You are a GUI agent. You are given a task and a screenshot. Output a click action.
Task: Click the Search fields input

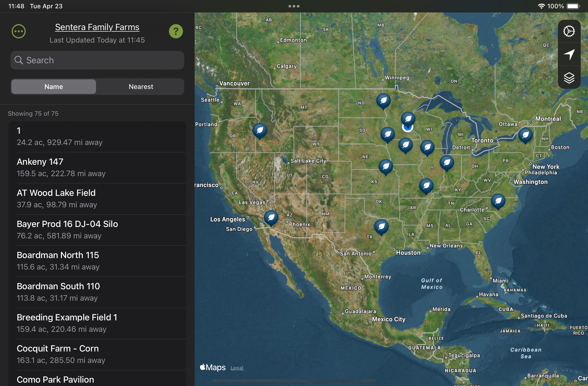coord(97,60)
